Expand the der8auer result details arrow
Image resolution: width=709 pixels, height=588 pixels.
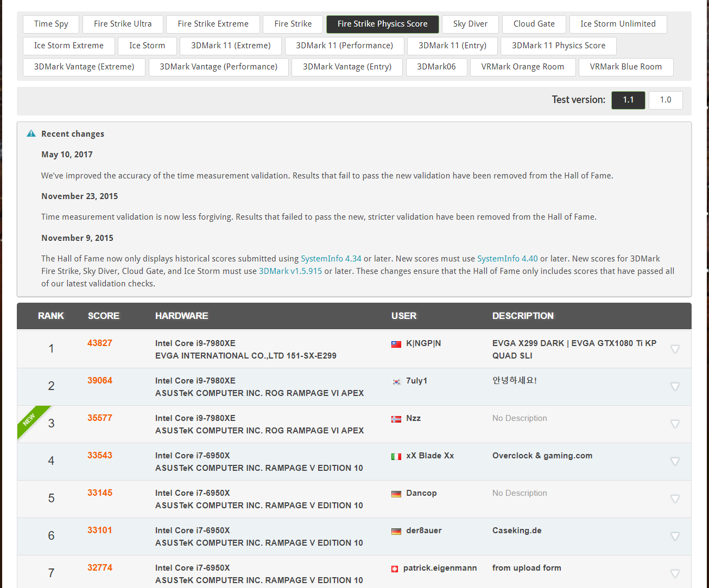coord(675,536)
